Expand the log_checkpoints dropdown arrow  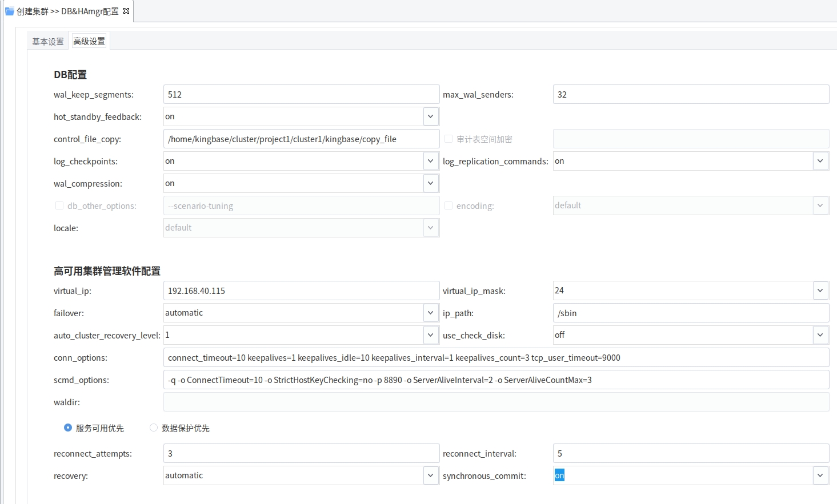click(x=431, y=161)
